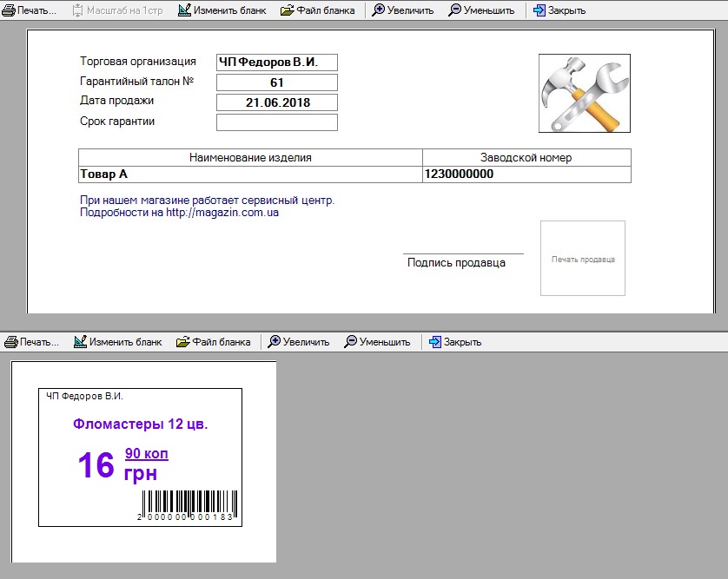This screenshot has width=728, height=579.
Task: Click the Файл бланка folder icon above the price tag
Action: coord(182,342)
